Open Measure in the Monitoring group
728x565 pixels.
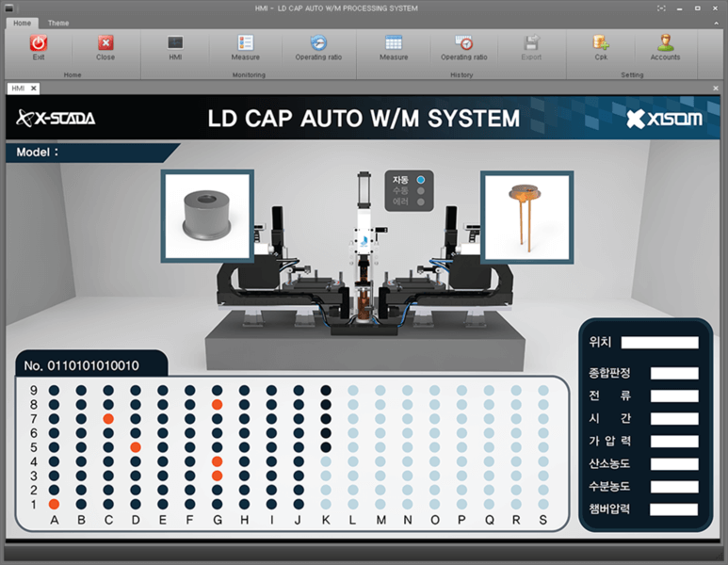tap(245, 43)
